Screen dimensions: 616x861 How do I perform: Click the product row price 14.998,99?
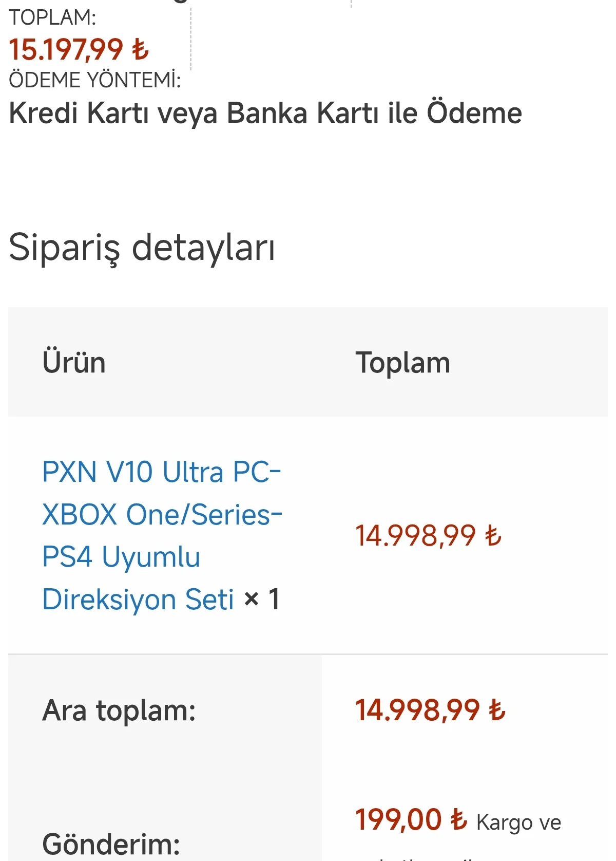[x=416, y=536]
